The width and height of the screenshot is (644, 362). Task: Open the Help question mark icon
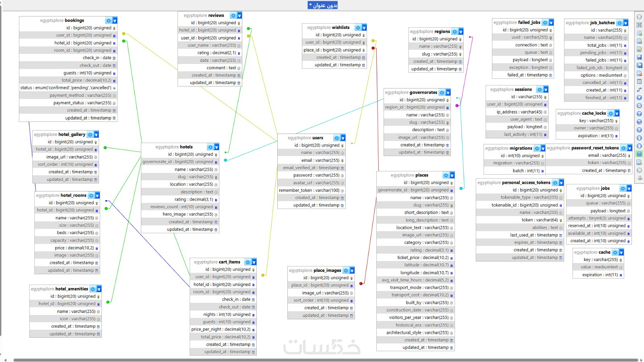(639, 113)
